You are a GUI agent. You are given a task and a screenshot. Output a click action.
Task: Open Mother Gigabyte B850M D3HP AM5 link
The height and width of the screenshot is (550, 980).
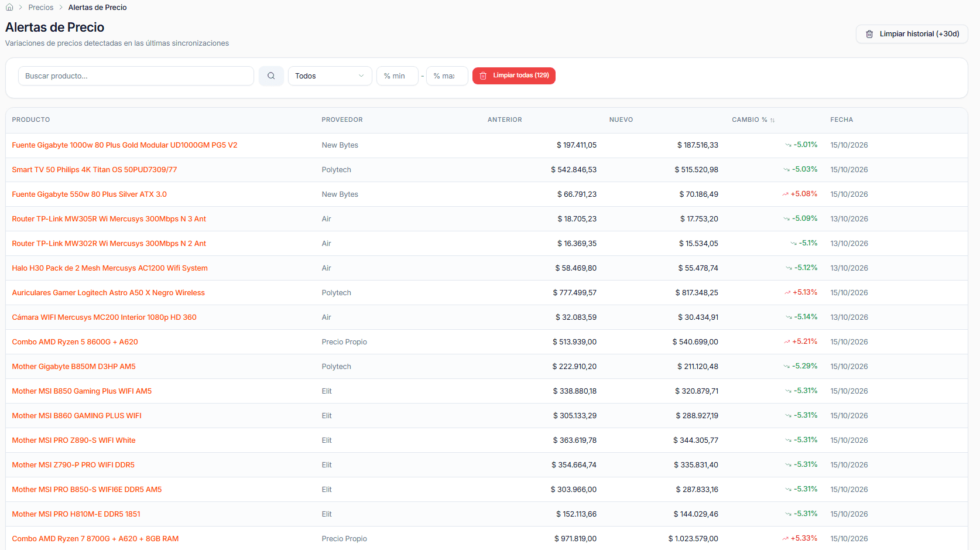[x=74, y=367]
